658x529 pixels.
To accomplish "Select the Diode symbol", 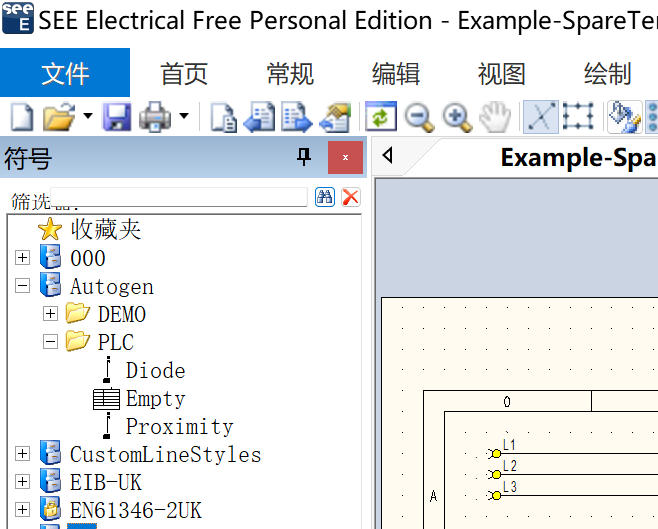I will click(156, 371).
